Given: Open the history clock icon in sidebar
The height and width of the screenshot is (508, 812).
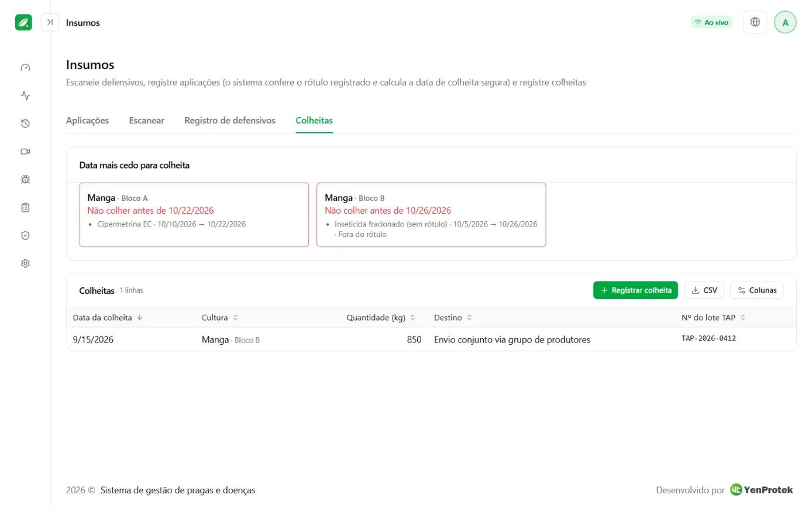Looking at the screenshot, I should click(25, 123).
